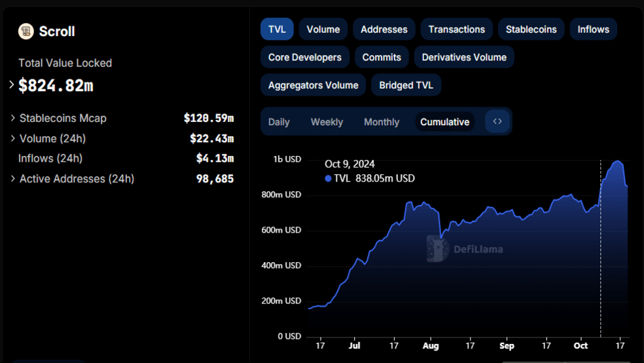Click the $128.59m stablecoins value
This screenshot has width=644, height=363.
209,118
